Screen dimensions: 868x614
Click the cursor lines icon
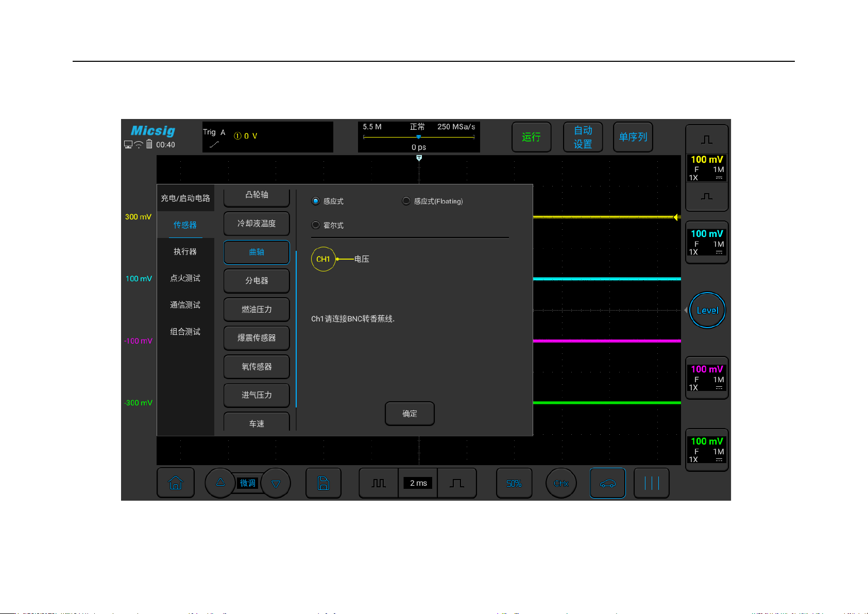pyautogui.click(x=652, y=483)
